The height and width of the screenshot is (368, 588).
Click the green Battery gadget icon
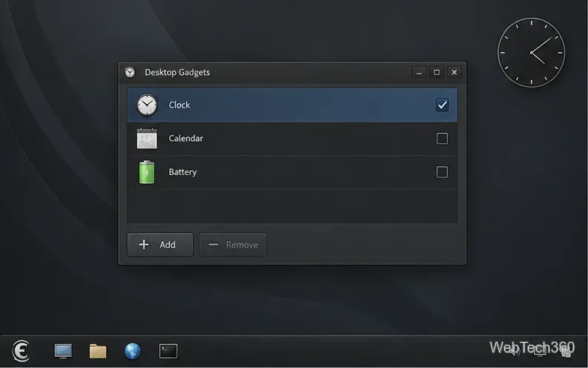click(x=147, y=172)
